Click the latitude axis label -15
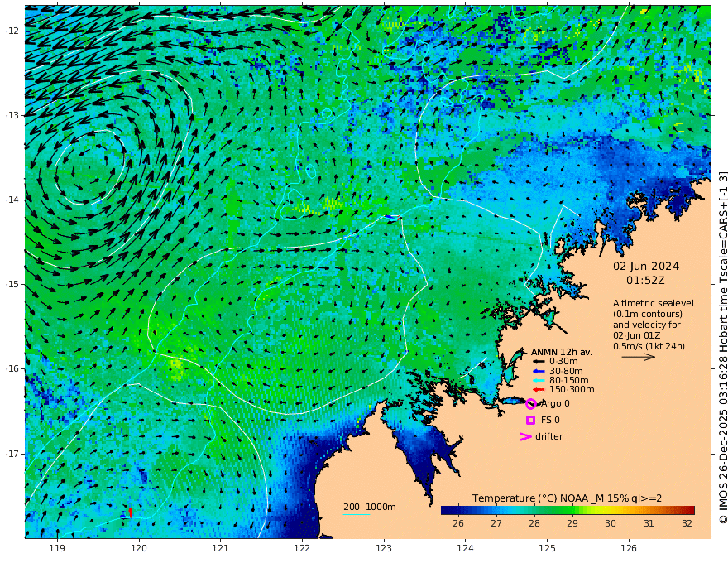The image size is (728, 563). pyautogui.click(x=12, y=284)
